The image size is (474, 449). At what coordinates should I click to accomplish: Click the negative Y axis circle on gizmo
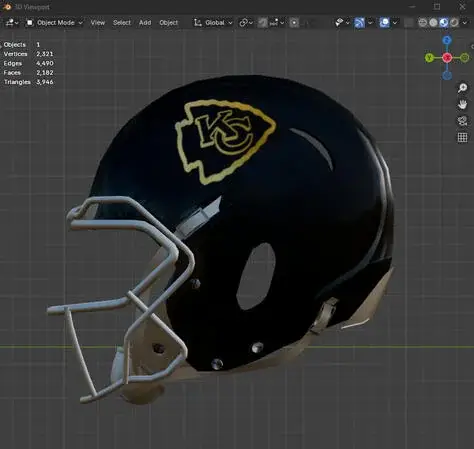click(x=464, y=58)
